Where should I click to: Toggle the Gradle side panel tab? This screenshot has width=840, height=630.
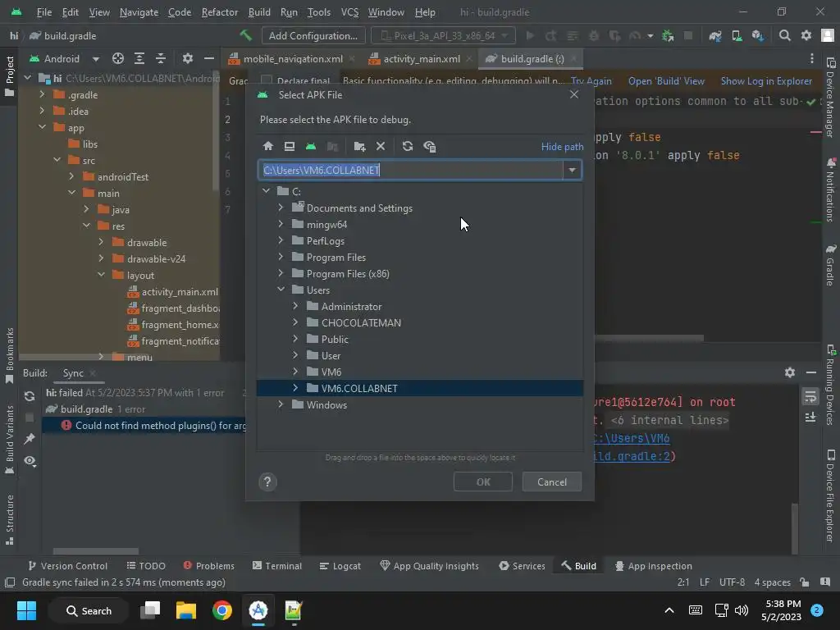pos(830,265)
